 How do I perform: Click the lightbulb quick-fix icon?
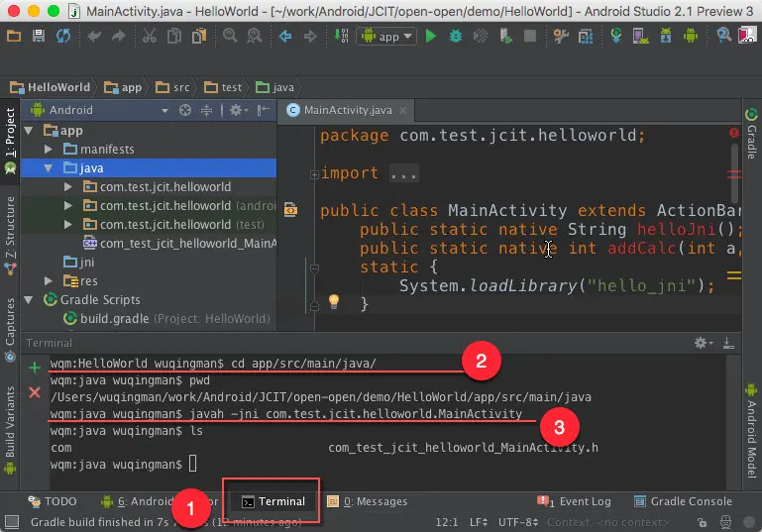[x=333, y=301]
